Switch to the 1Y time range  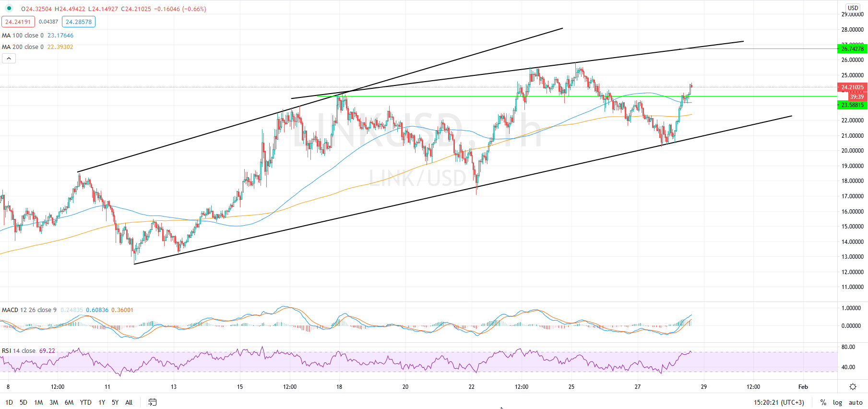(102, 402)
